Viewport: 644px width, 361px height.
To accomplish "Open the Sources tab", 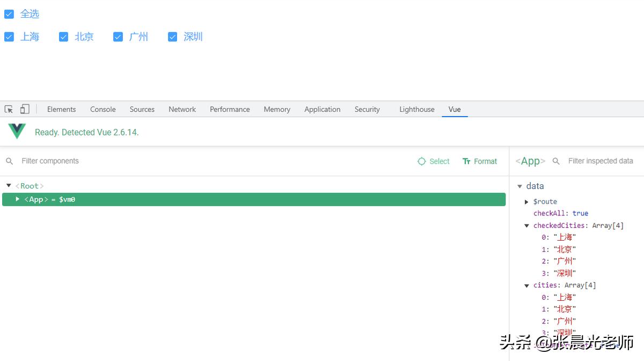I will [142, 109].
